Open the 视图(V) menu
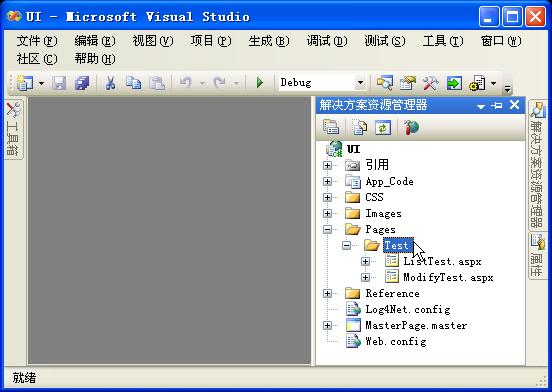Viewport: 552px width, 392px height. tap(153, 41)
